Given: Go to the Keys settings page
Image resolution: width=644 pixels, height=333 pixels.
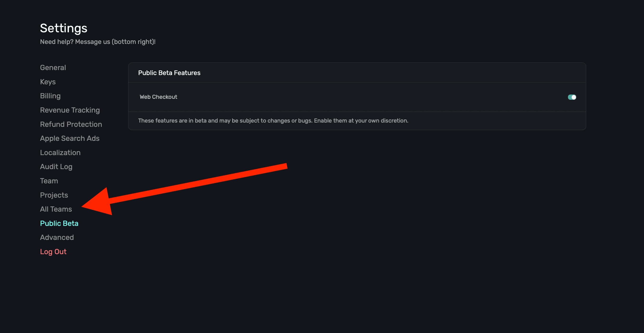Looking at the screenshot, I should pyautogui.click(x=48, y=82).
